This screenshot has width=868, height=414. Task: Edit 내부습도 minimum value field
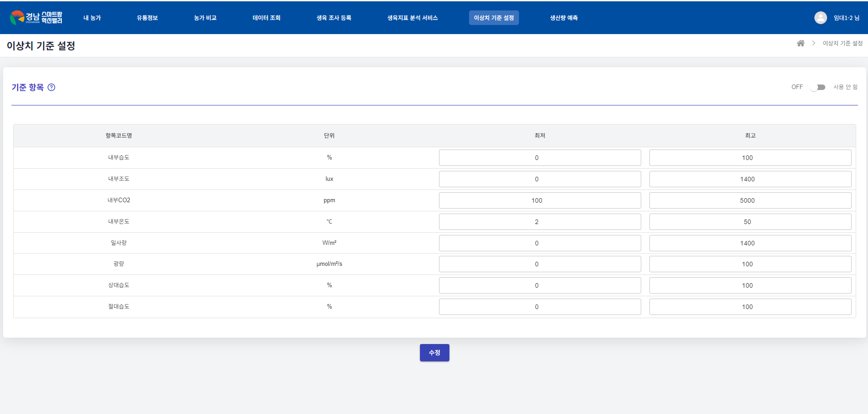(540, 158)
